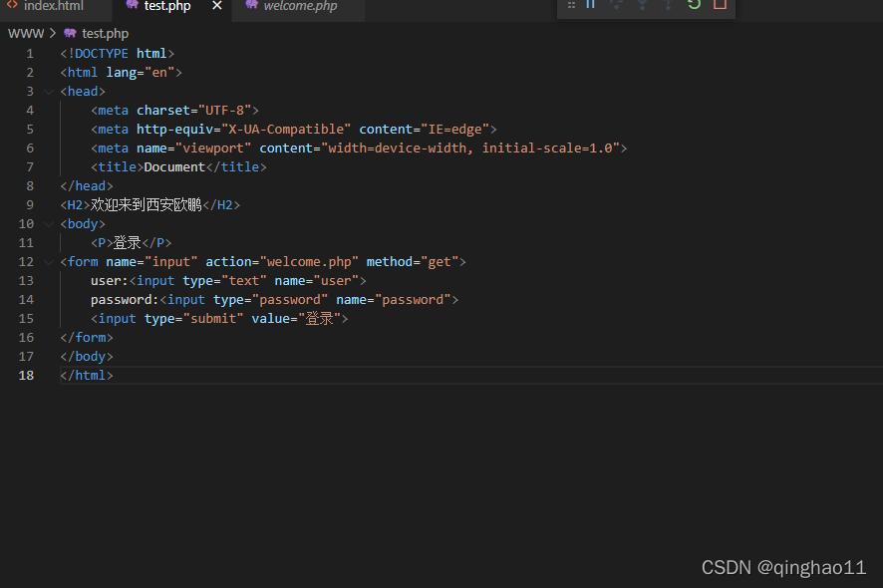Image resolution: width=883 pixels, height=588 pixels.
Task: Click the type="password" attribute value
Action: (x=290, y=300)
